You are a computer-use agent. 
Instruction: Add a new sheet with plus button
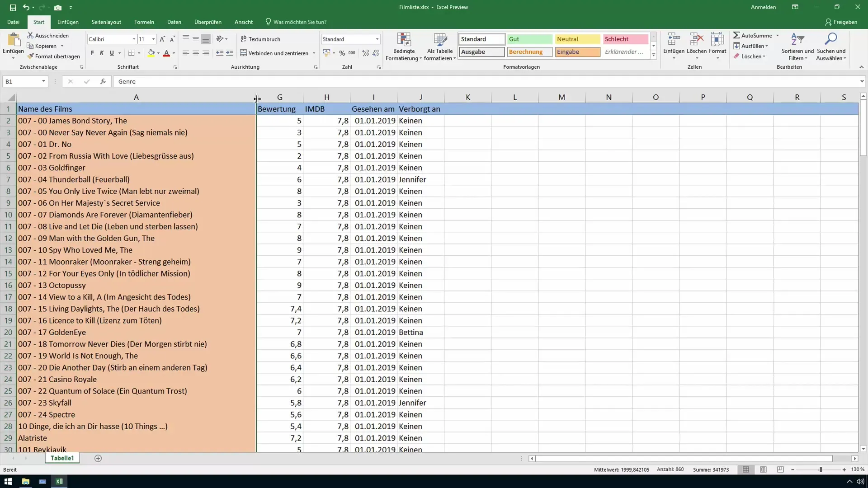tap(98, 458)
